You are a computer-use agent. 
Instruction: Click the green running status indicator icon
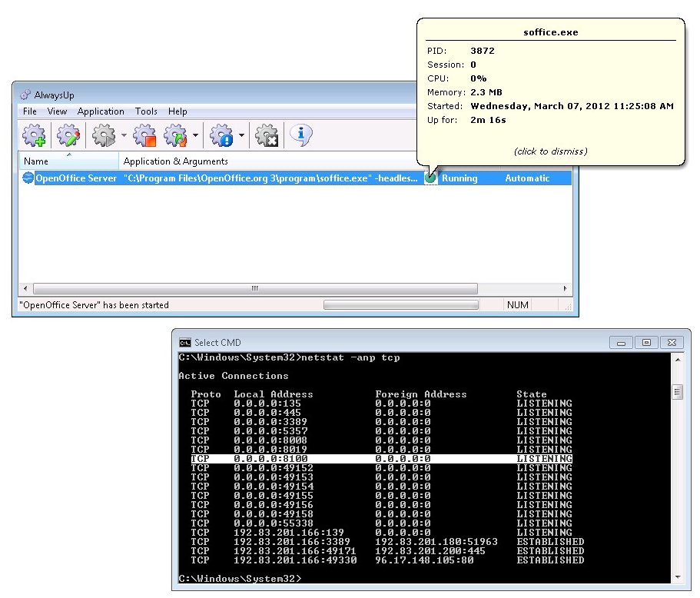click(x=430, y=178)
